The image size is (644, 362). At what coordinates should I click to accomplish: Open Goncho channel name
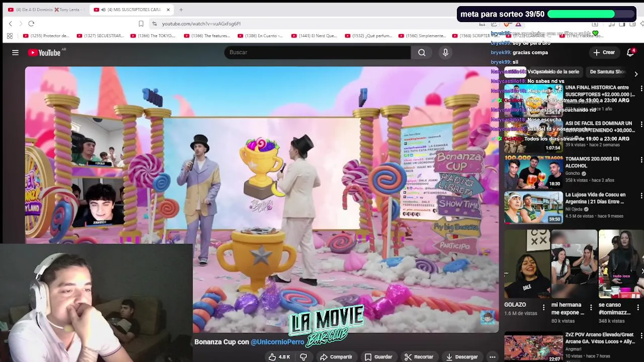[x=573, y=173]
